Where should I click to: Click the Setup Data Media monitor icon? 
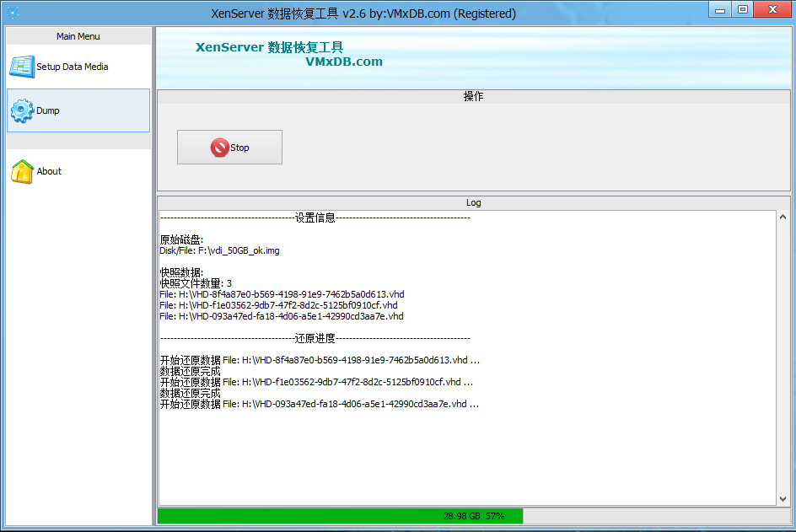click(22, 67)
